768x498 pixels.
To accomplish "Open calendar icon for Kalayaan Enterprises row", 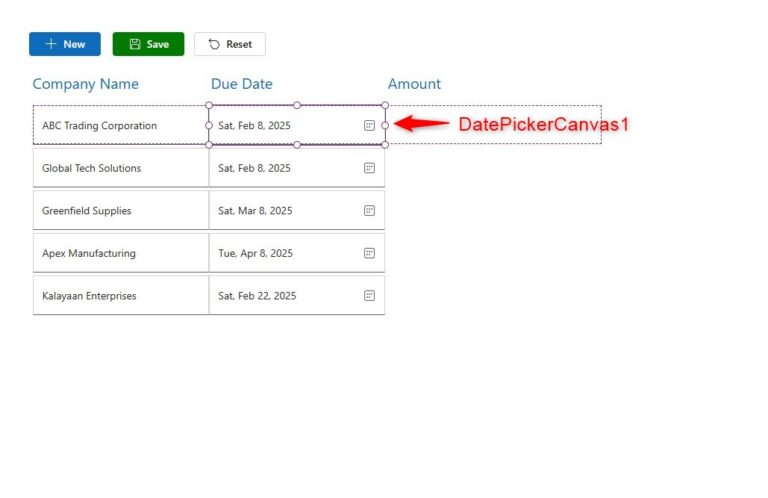I will point(369,296).
